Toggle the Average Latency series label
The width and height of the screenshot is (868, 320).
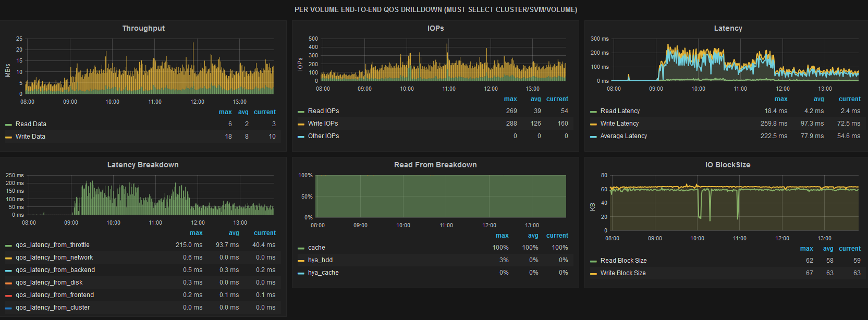click(x=624, y=136)
